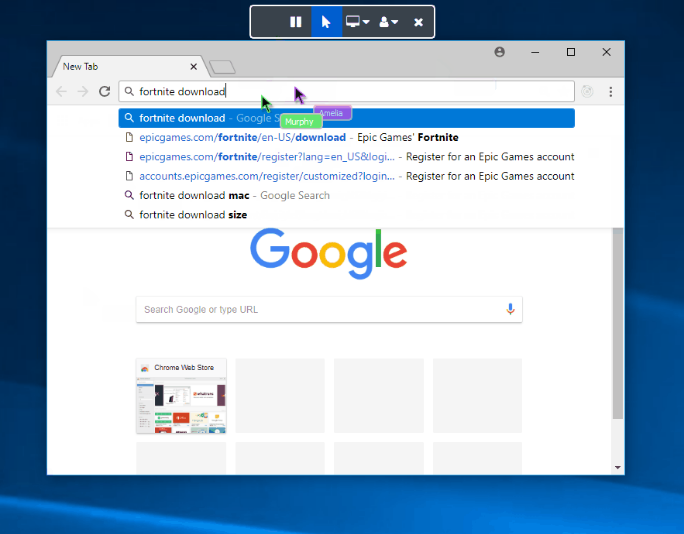
Task: Open the monitor display dropdown
Action: click(357, 22)
